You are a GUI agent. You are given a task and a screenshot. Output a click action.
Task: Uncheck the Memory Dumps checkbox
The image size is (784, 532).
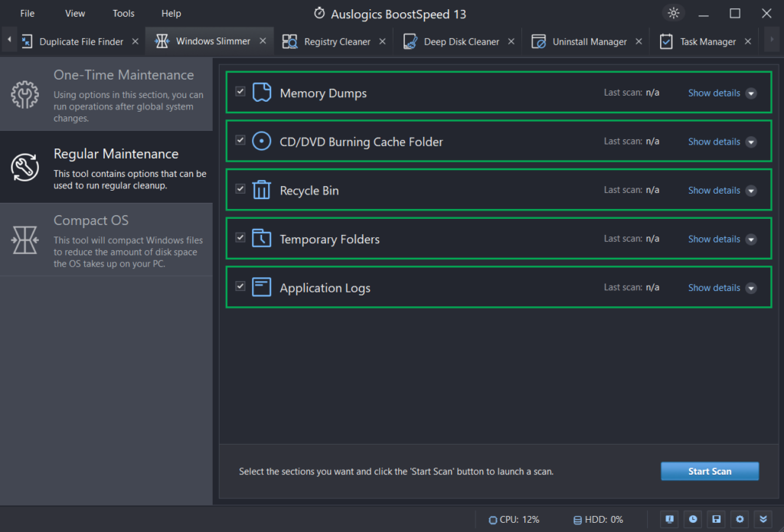click(x=240, y=91)
